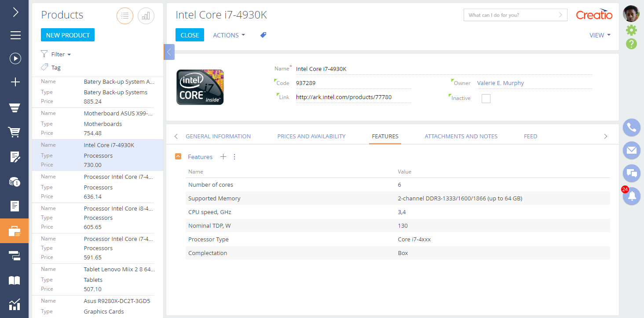The height and width of the screenshot is (318, 644).
Task: Click the command line search field
Action: pos(515,15)
